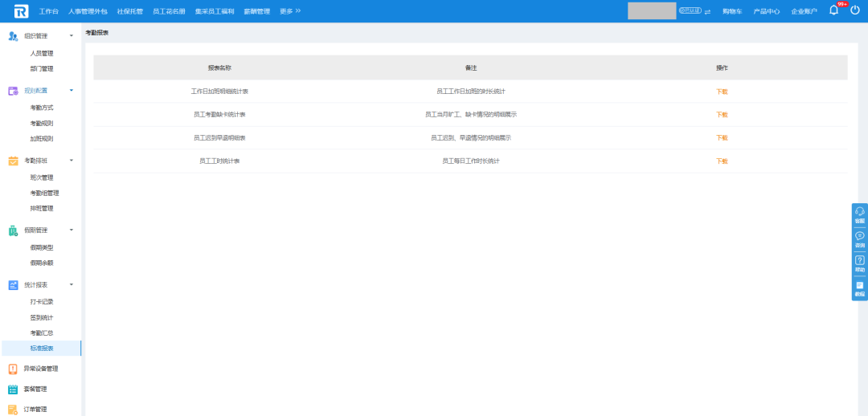Open 企业账户 link
Viewport: 868px width, 416px height.
pos(805,11)
